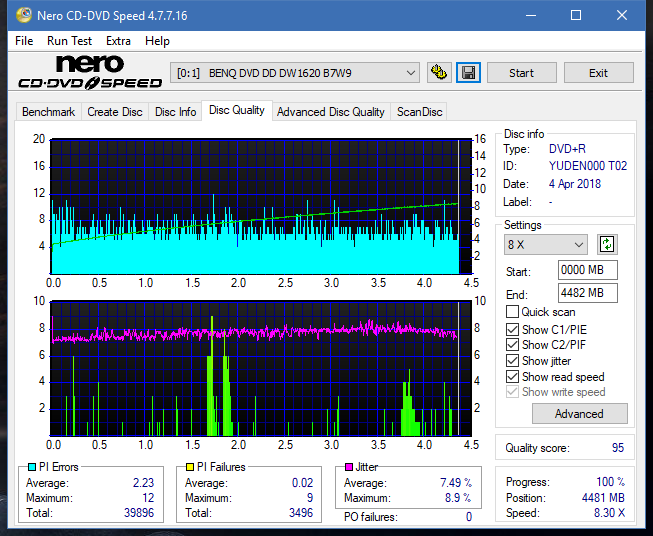Toggle Show jitter checkbox
This screenshot has width=653, height=536.
[x=512, y=361]
